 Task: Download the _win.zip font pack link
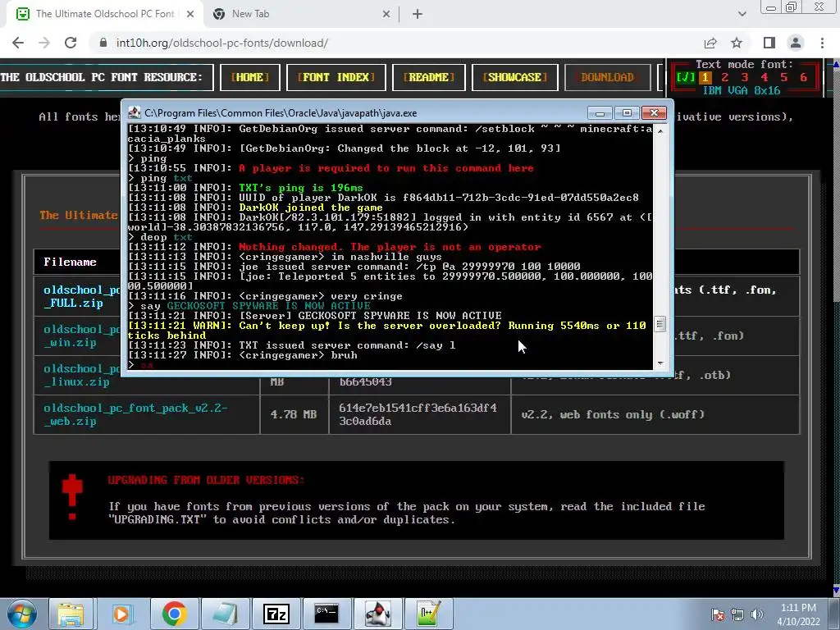point(81,336)
